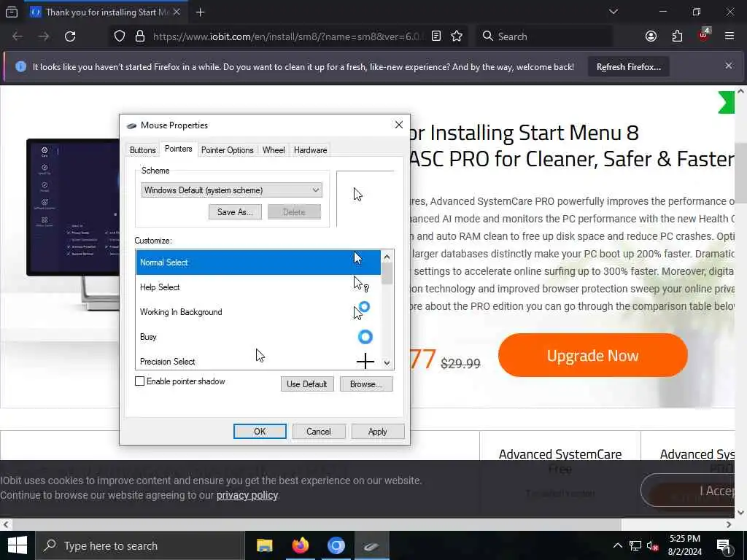Click Use Default button
This screenshot has width=747, height=560.
[x=307, y=384]
